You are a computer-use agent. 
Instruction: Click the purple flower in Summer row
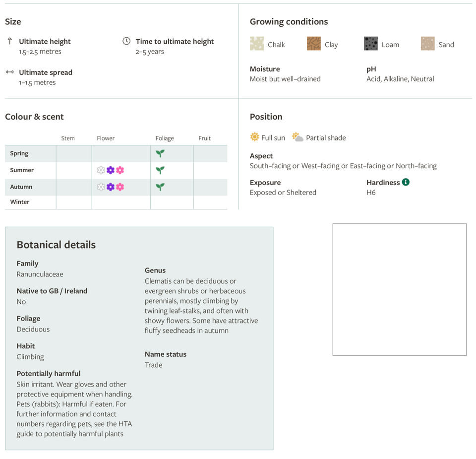pyautogui.click(x=111, y=170)
